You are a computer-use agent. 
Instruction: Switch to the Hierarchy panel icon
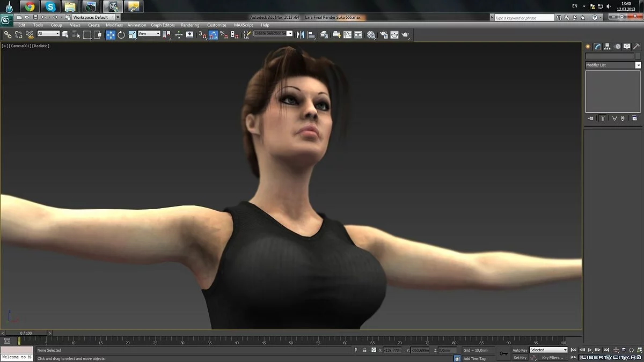click(x=607, y=47)
